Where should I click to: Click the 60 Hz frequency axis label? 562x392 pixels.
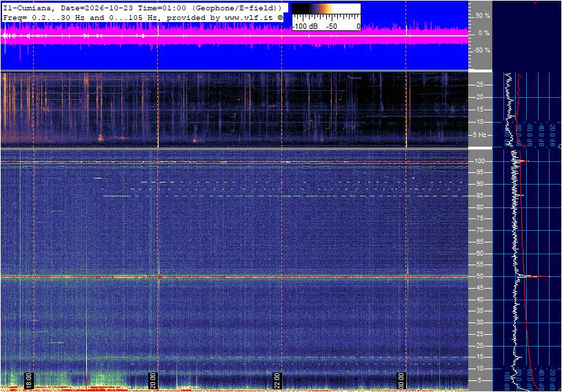479,254
